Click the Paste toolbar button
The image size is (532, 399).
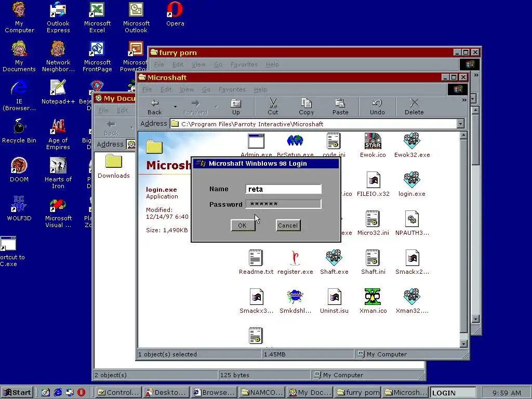(x=340, y=107)
